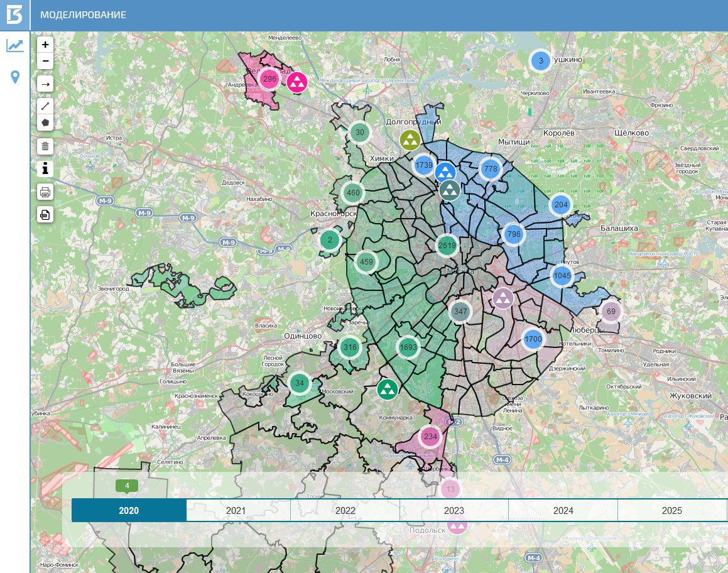The image size is (728, 573).
Task: Click the Жуковский city label
Action: point(690,396)
